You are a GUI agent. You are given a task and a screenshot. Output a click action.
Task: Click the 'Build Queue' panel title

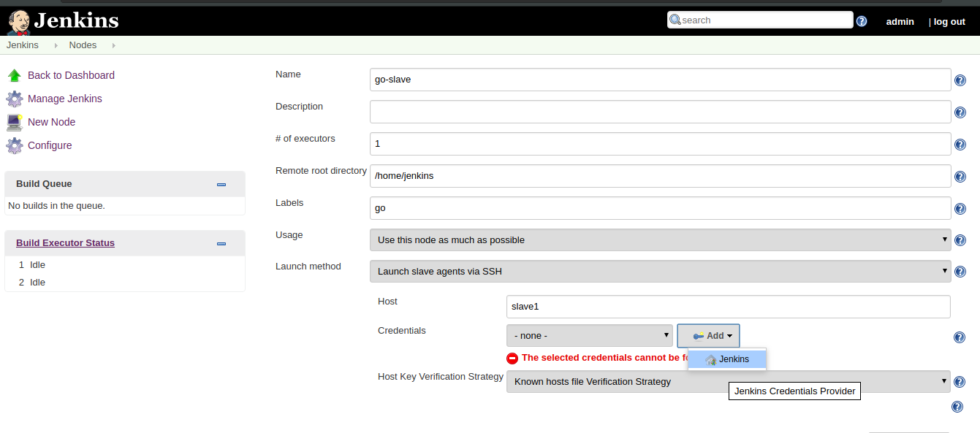(x=44, y=184)
